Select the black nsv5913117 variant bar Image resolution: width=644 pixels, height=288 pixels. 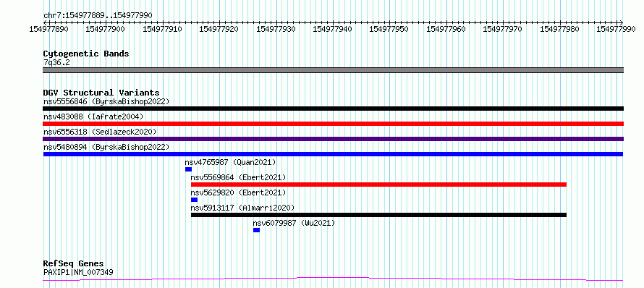pyautogui.click(x=378, y=215)
